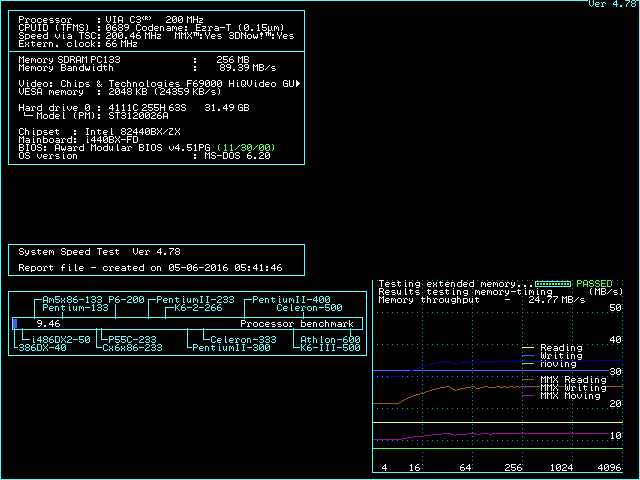
Task: Click the K6-III-500 reference marker
Action: tap(330, 348)
